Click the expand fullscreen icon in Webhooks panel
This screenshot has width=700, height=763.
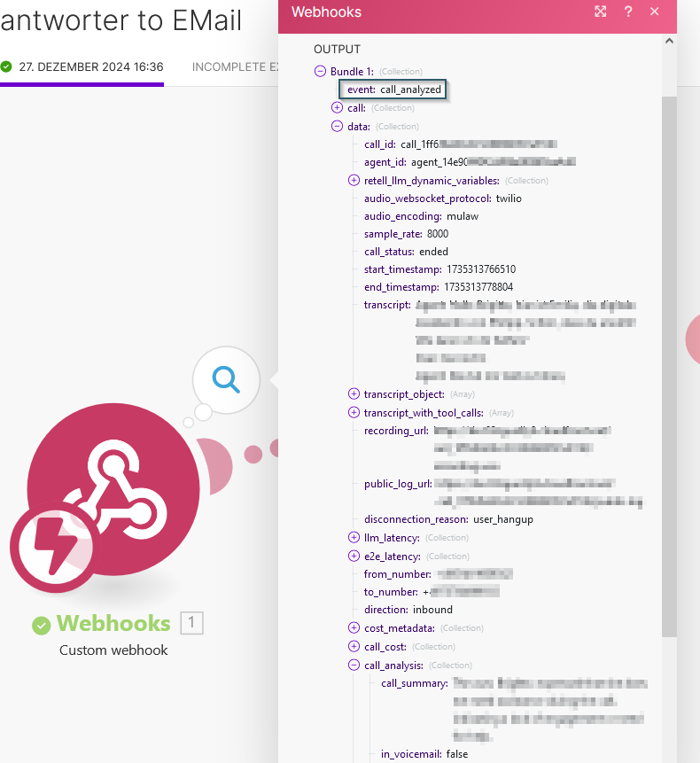pos(601,12)
